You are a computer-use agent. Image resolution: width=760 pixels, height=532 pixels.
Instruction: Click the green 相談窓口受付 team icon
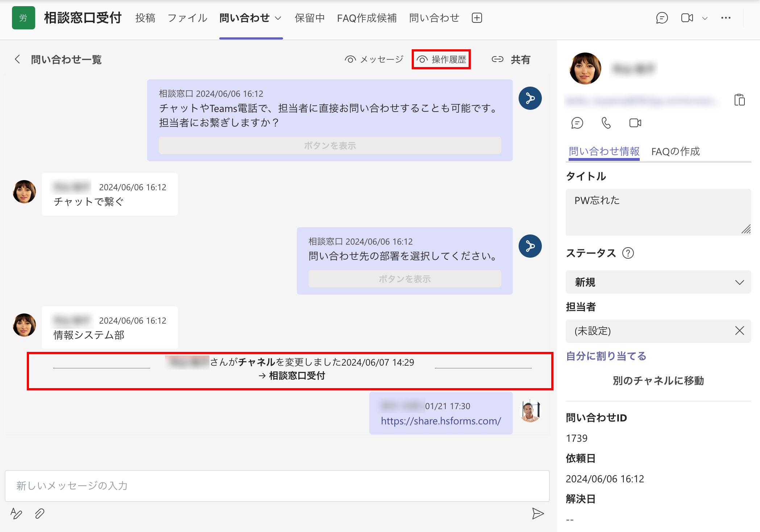tap(24, 18)
